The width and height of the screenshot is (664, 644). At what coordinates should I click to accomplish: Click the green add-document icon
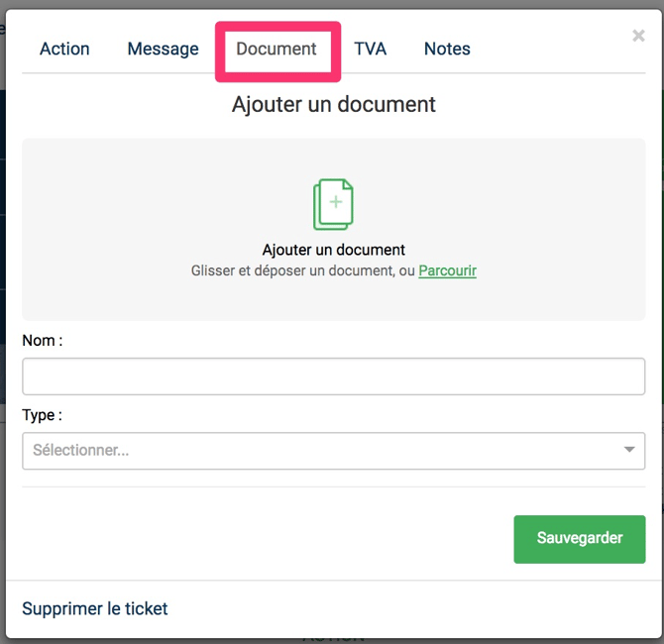333,204
